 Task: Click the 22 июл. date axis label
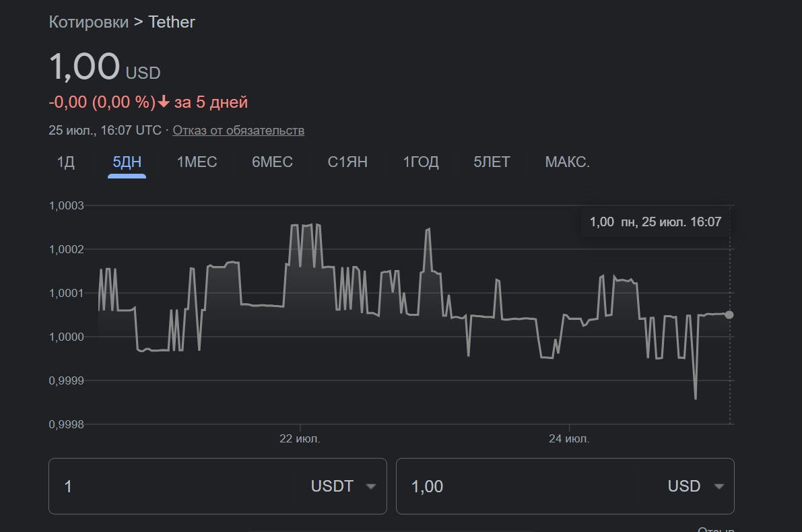[x=300, y=439]
